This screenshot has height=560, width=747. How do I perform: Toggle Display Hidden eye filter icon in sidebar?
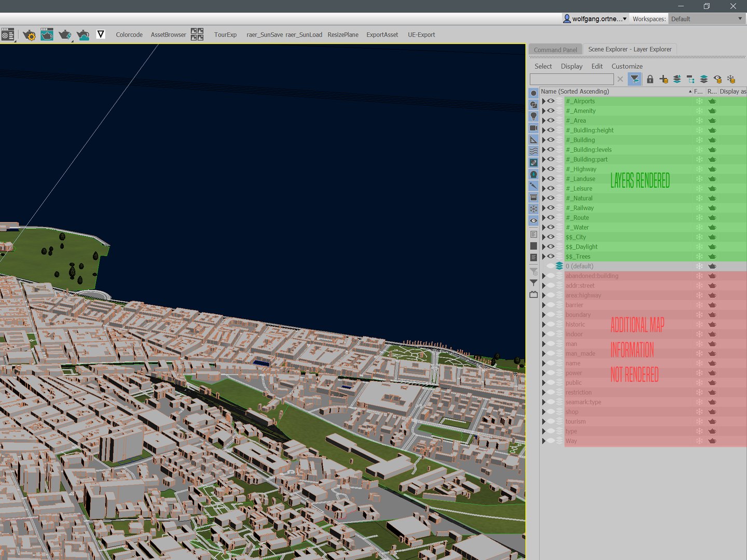pos(533,220)
